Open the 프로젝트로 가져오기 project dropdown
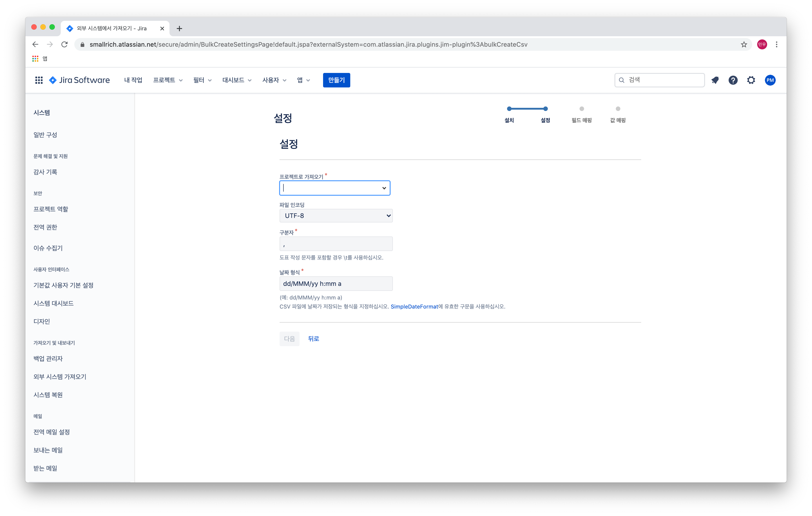This screenshot has width=812, height=516. (334, 188)
